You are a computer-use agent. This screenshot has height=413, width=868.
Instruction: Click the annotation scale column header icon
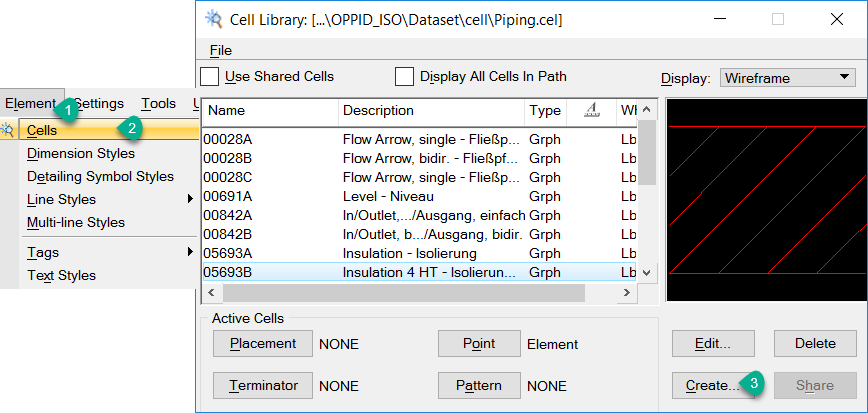click(591, 111)
